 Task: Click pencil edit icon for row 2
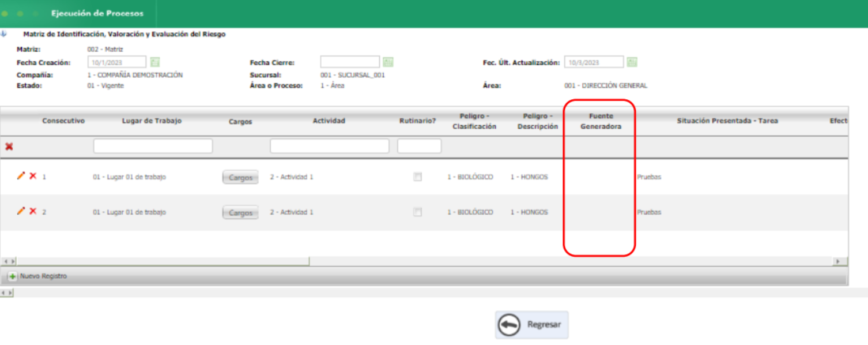point(21,211)
